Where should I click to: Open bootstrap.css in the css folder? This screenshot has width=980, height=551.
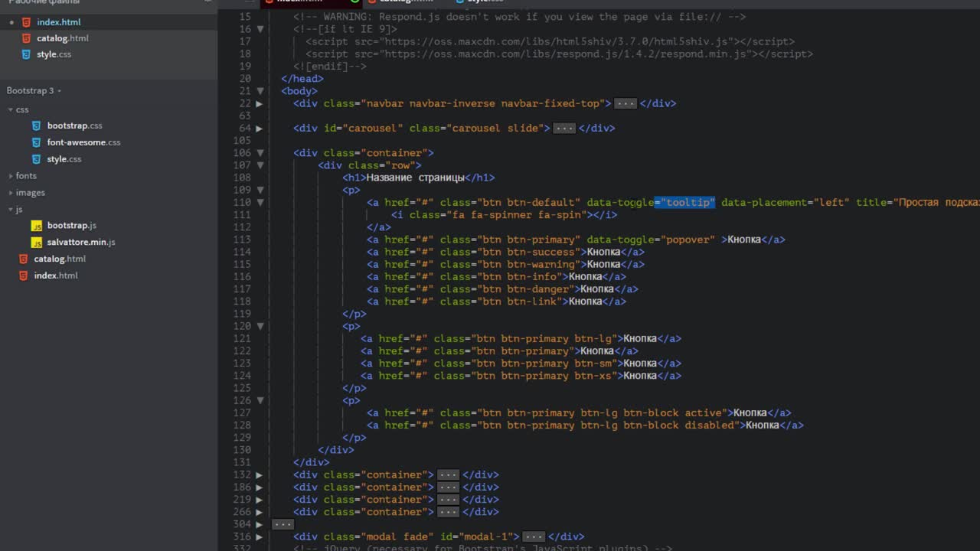click(x=74, y=126)
